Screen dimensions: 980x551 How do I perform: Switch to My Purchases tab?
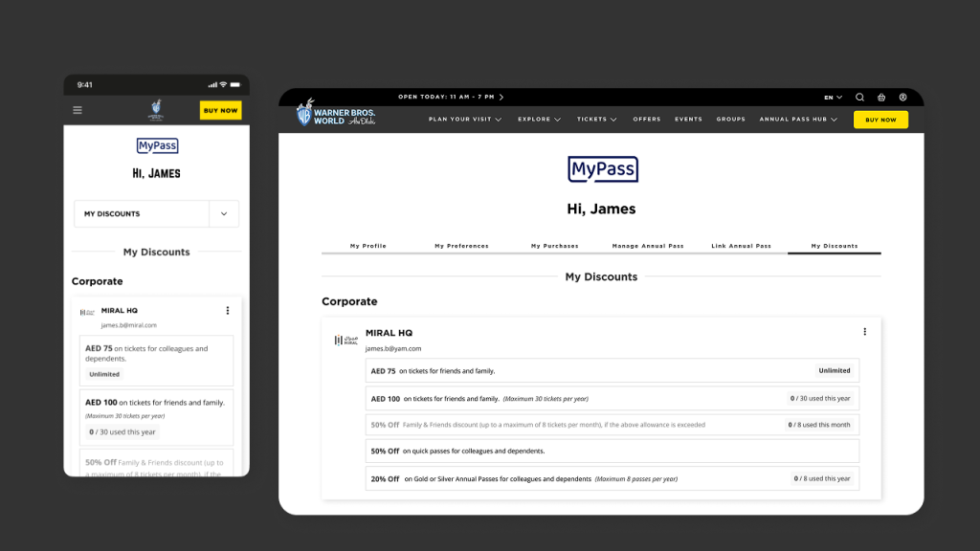click(x=555, y=246)
